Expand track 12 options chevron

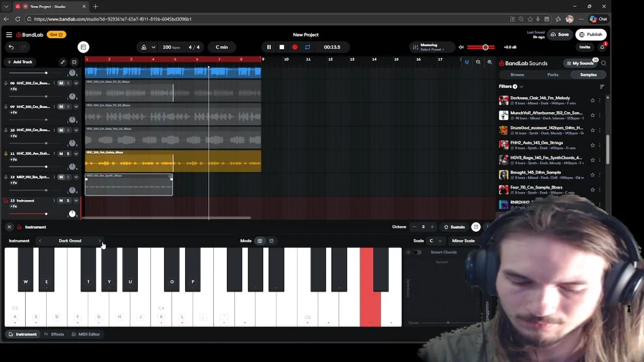[x=76, y=177]
